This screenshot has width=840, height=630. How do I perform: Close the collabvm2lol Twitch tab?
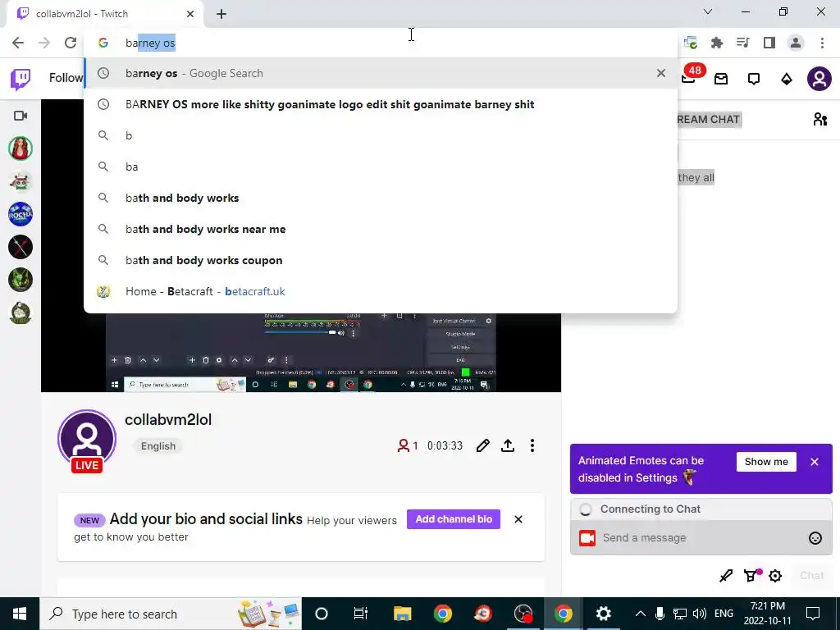[x=190, y=14]
